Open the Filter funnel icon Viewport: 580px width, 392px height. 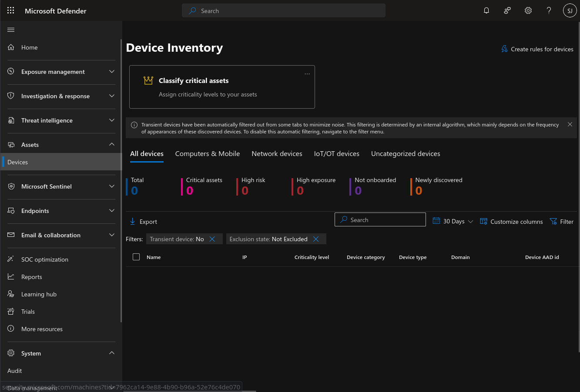coord(553,222)
